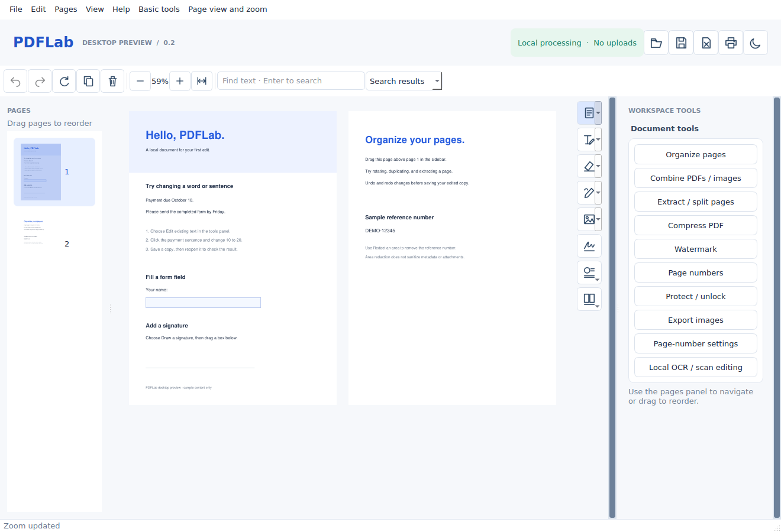Screen dimensions: 781x532
Task: Toggle dark mode with moon icon
Action: 756,43
